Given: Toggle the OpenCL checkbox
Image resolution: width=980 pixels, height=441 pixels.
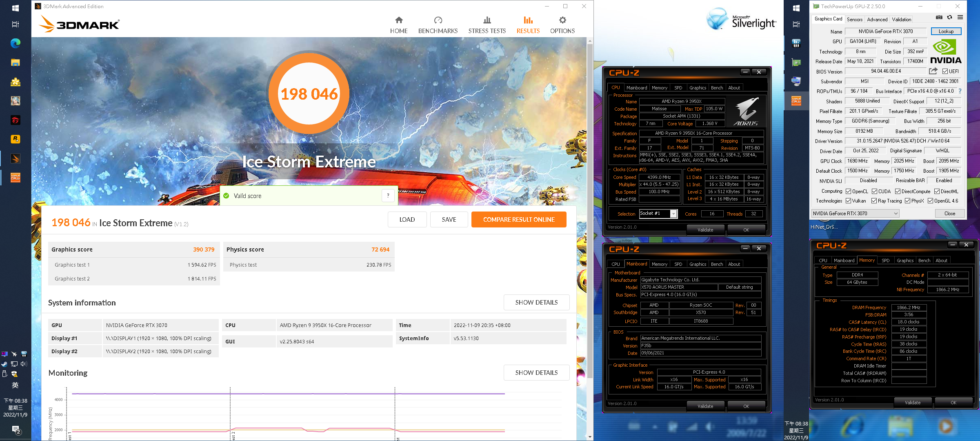Looking at the screenshot, I should (849, 192).
